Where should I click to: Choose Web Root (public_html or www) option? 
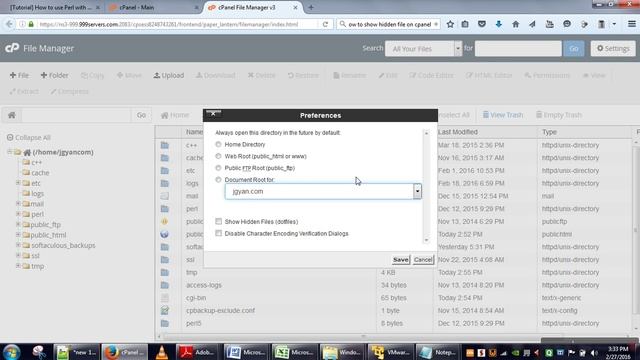pos(218,156)
